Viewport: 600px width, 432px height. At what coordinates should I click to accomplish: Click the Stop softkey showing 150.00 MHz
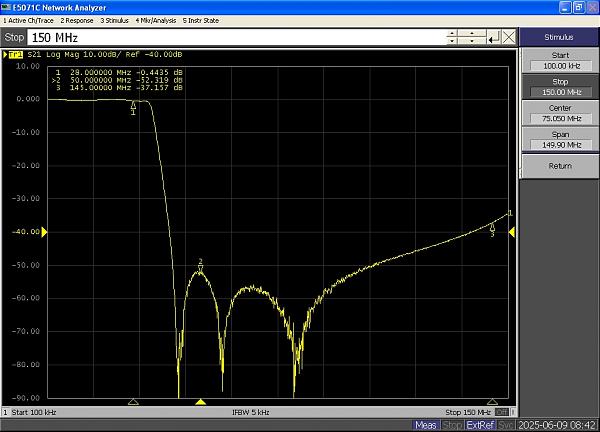point(560,87)
